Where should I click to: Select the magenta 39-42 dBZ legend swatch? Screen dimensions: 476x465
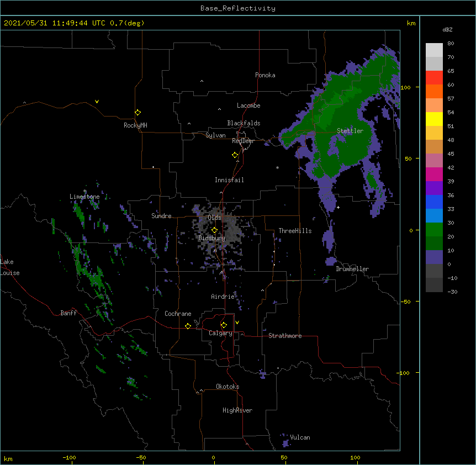coord(434,174)
